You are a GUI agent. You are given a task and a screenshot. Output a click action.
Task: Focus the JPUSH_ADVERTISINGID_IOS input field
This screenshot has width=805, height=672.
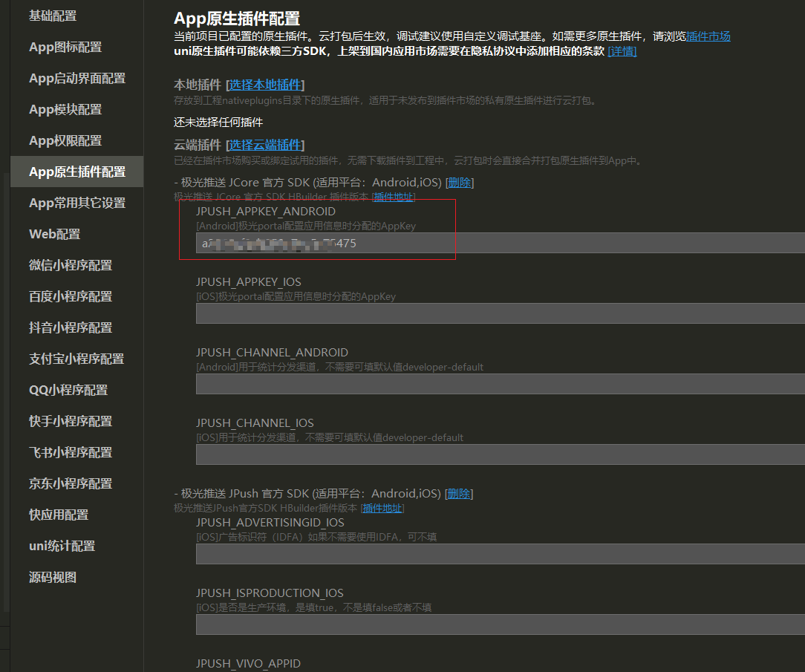point(500,554)
